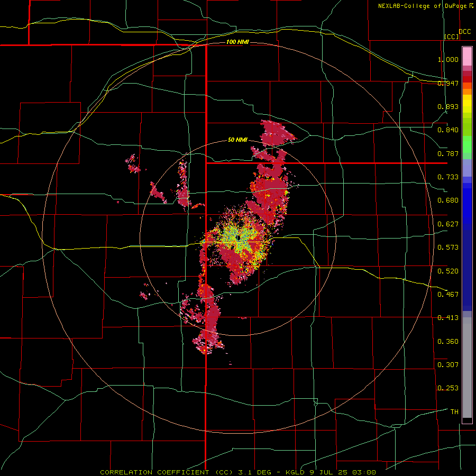The height and width of the screenshot is (476, 476).
Task: Click the 100 NMI range ring label
Action: click(237, 42)
